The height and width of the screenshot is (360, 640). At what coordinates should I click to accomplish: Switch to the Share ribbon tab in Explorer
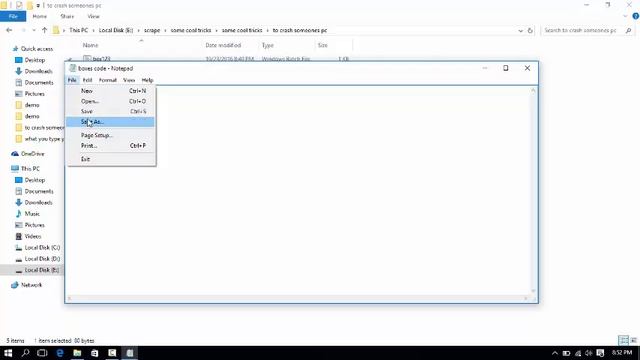(67, 16)
